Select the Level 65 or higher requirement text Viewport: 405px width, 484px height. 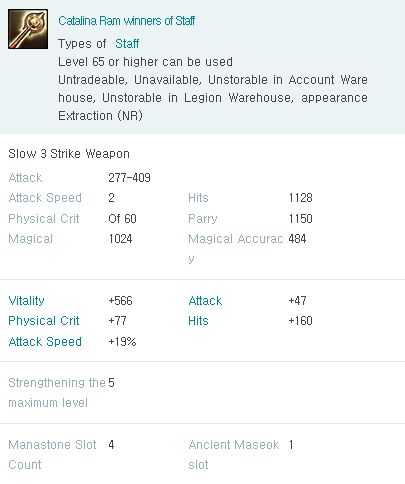[145, 62]
